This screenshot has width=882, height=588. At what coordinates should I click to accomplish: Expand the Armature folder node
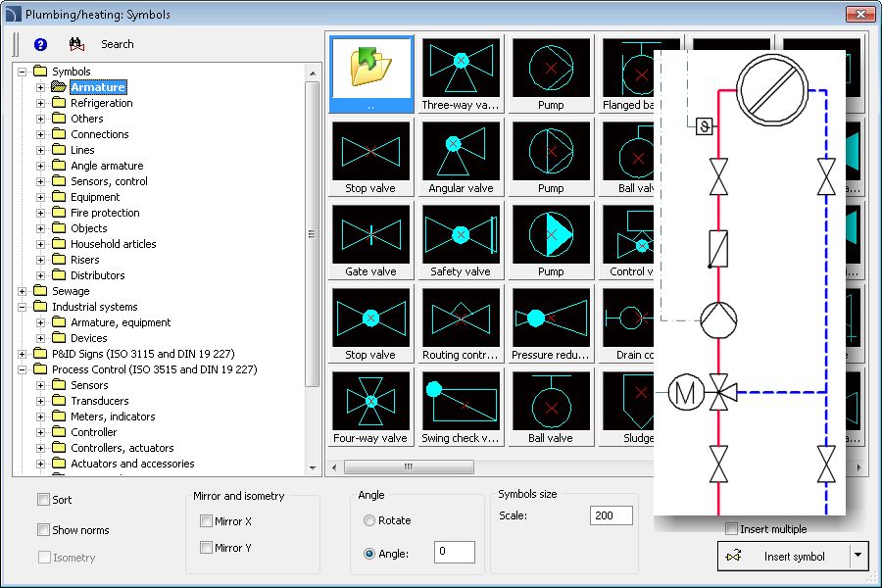pos(40,87)
